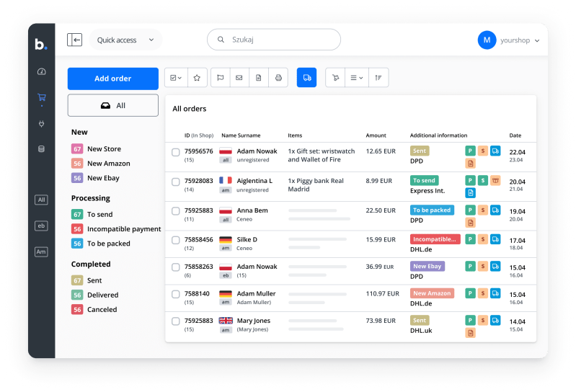Open the New Ebay status folder
Image resolution: width=576 pixels, height=392 pixels.
click(95, 178)
